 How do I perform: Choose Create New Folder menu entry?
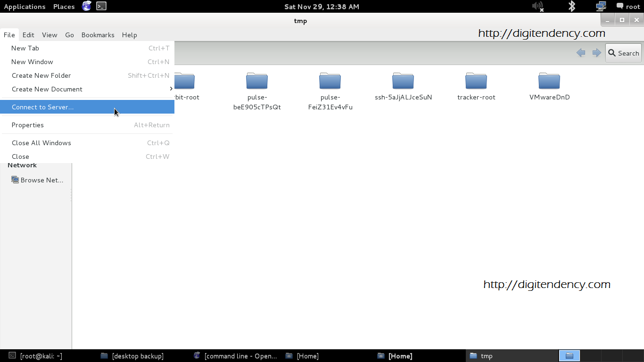point(87,75)
